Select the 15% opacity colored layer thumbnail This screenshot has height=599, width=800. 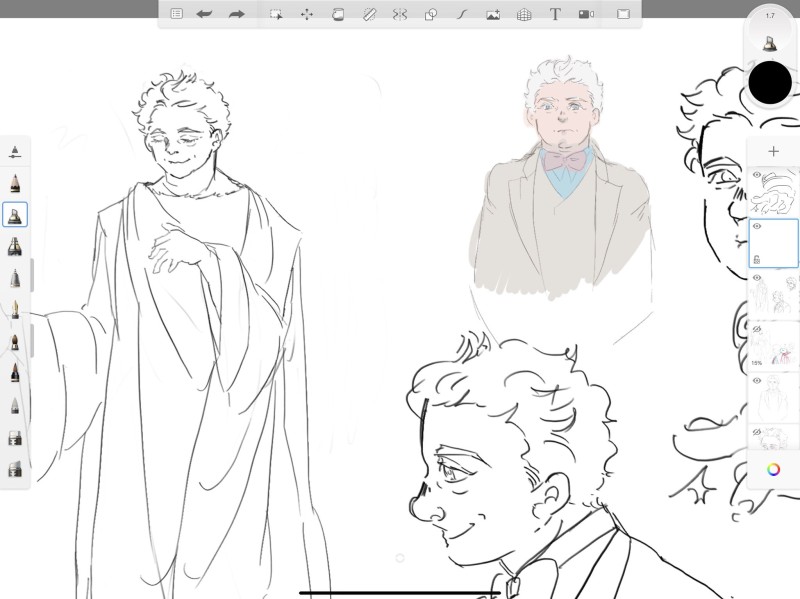pos(773,346)
